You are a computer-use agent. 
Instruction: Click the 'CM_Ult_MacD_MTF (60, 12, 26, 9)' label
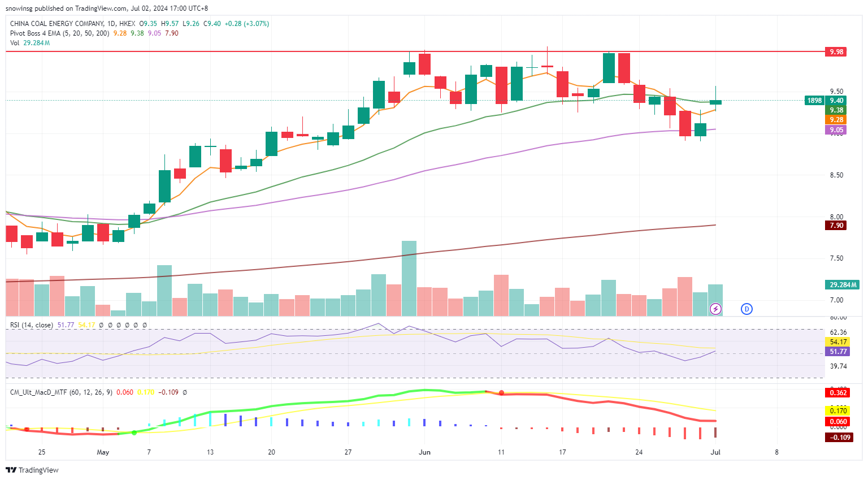coord(62,392)
